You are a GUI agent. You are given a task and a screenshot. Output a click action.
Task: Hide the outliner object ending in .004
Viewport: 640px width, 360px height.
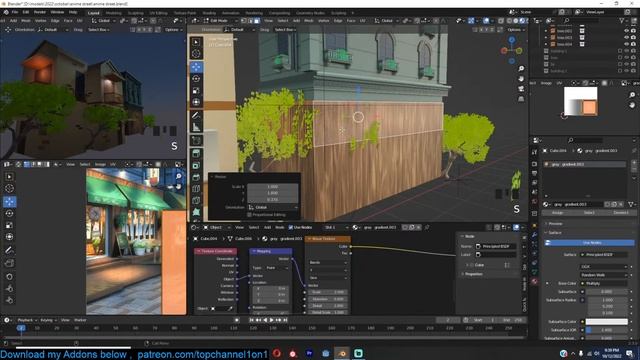coord(626,44)
